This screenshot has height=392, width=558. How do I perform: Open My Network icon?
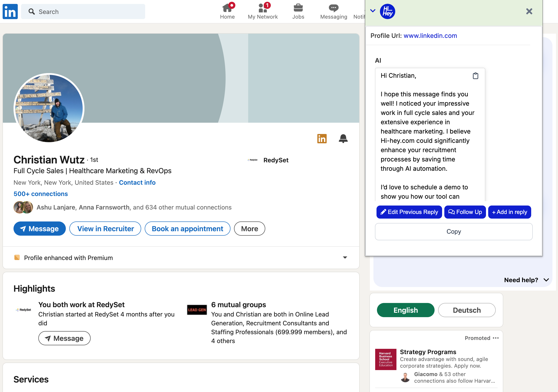(262, 8)
